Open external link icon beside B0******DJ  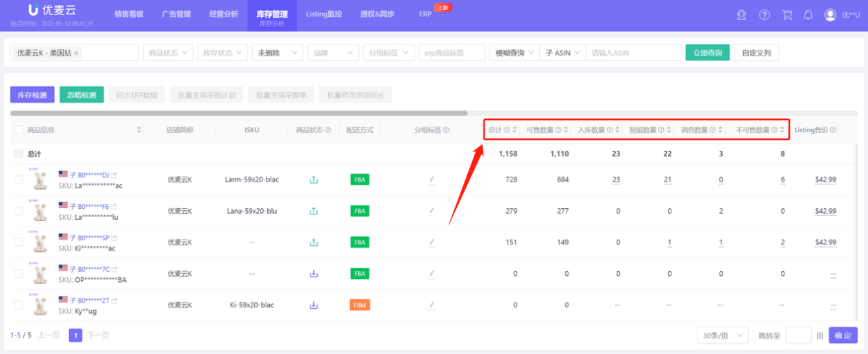[114, 175]
